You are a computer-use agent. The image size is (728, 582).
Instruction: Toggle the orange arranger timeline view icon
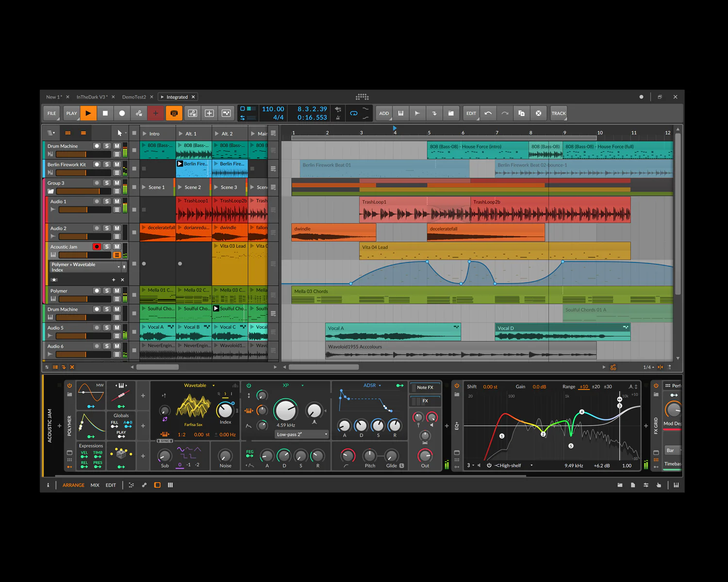(83, 133)
